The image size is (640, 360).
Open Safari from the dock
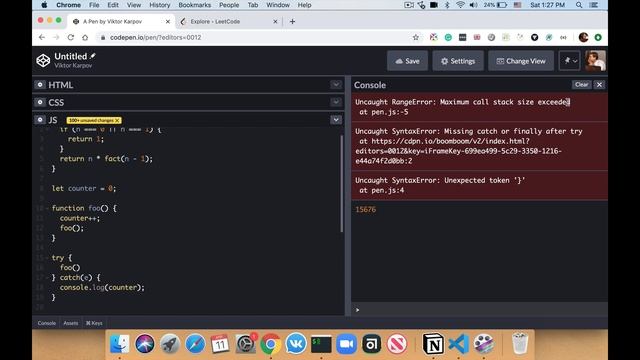point(195,344)
